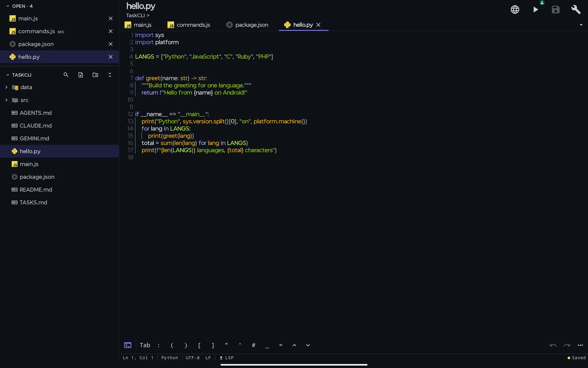The image size is (588, 368).
Task: Create a new folder in TASKCLI
Action: pyautogui.click(x=95, y=75)
